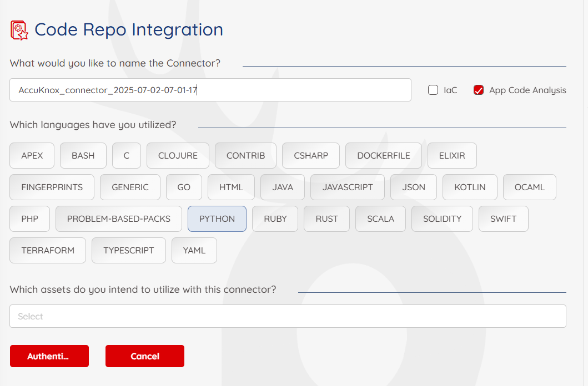Choose JAVASCRIPT as a language

point(348,187)
